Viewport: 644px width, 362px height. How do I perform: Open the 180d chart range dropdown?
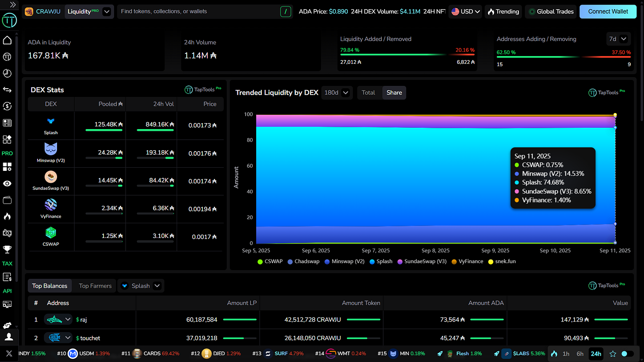point(337,92)
